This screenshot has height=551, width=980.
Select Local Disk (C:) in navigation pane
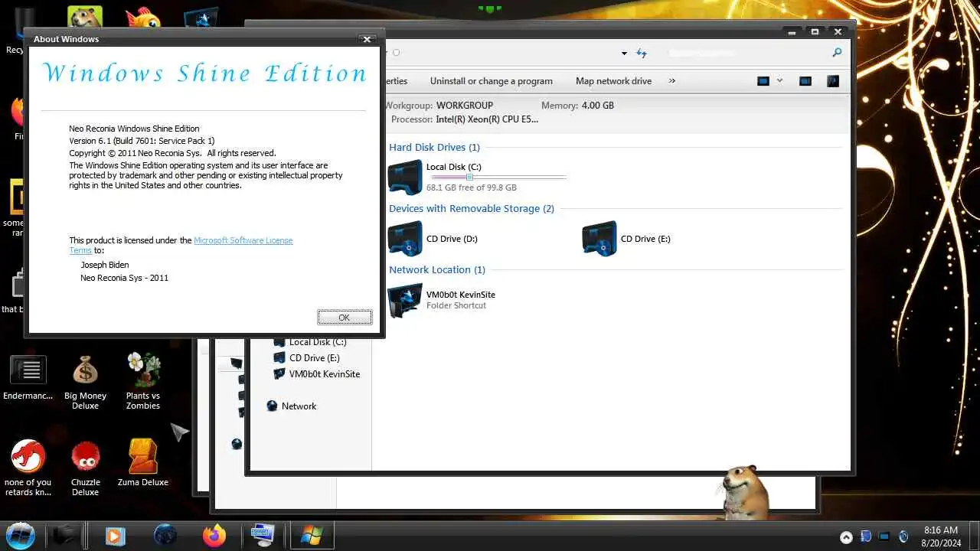tap(318, 342)
